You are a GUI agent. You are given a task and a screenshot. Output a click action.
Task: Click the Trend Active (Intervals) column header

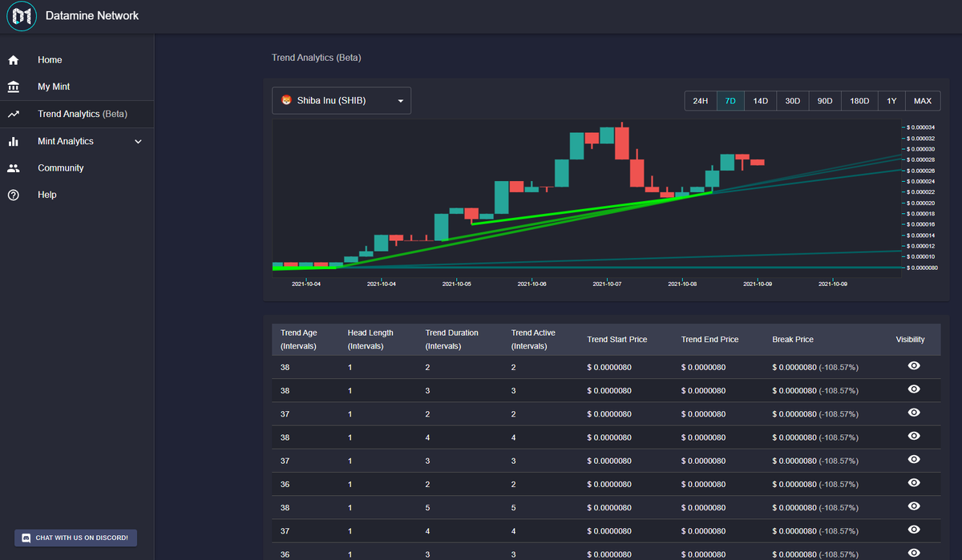[x=533, y=339]
